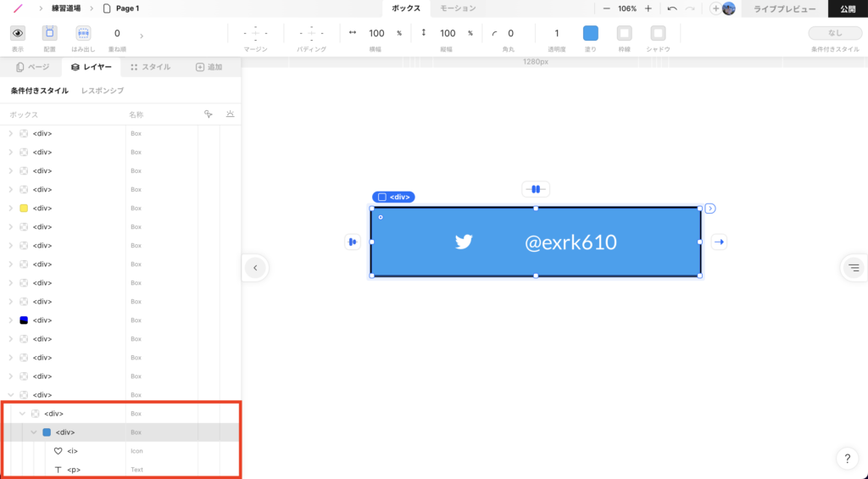Undo the last action
The height and width of the screenshot is (479, 868).
(x=672, y=8)
